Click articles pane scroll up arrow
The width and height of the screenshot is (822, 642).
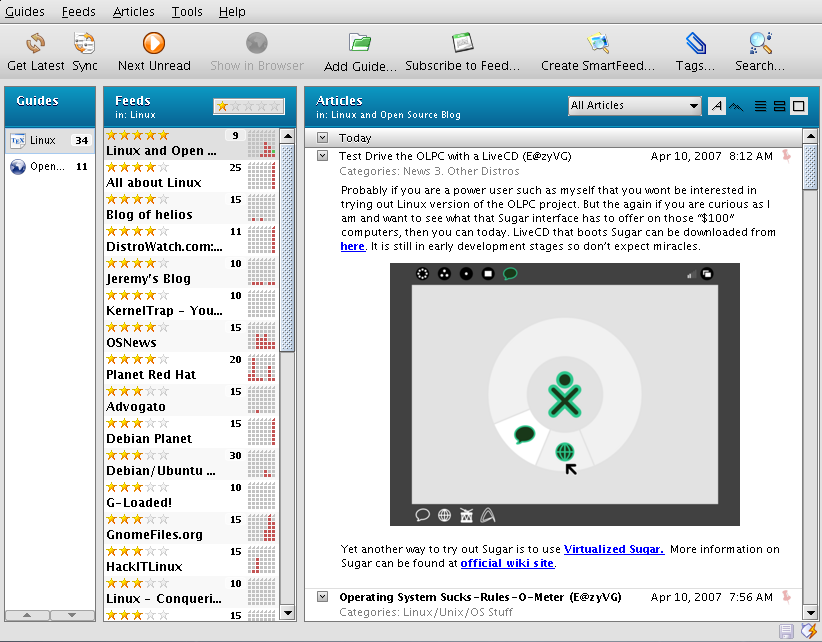[810, 136]
